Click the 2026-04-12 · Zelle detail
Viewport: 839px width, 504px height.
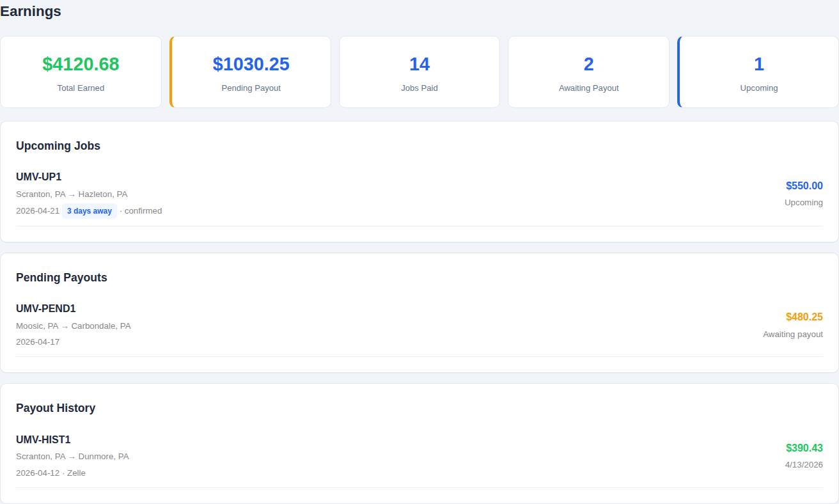pyautogui.click(x=51, y=473)
